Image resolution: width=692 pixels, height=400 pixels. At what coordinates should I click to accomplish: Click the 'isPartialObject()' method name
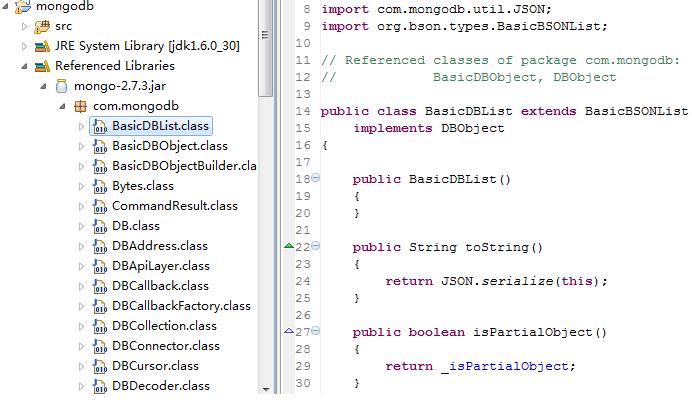click(x=540, y=332)
